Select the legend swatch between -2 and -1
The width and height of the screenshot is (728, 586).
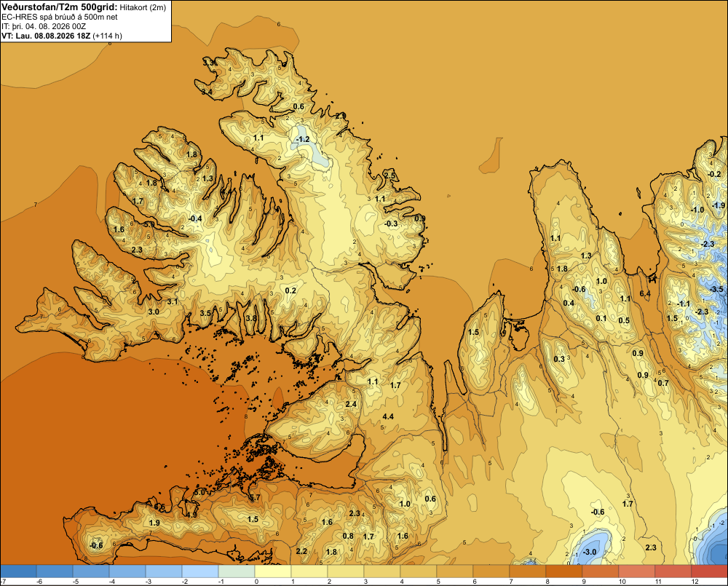tap(200, 571)
